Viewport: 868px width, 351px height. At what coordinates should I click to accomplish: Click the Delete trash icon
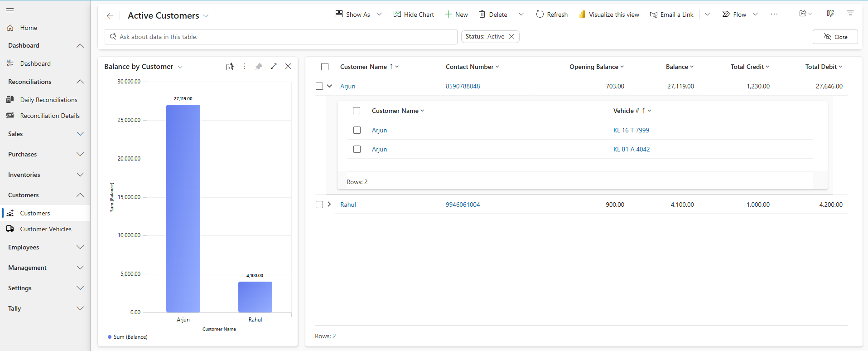point(482,15)
